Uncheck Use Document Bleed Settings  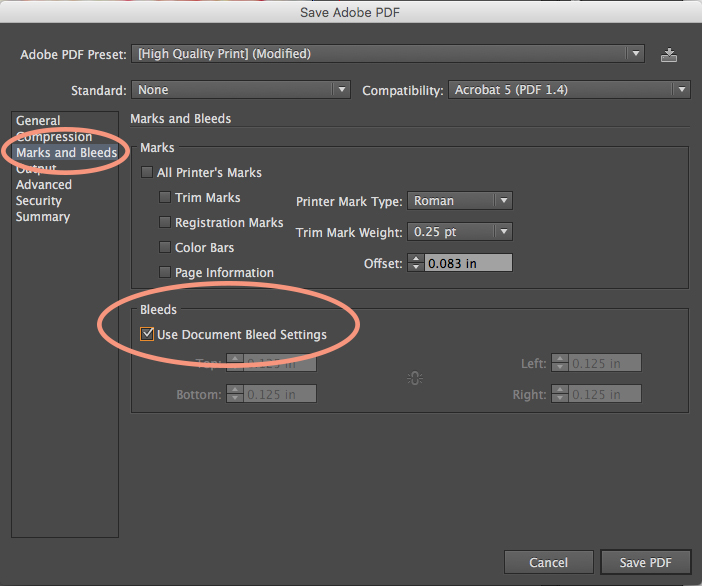147,334
